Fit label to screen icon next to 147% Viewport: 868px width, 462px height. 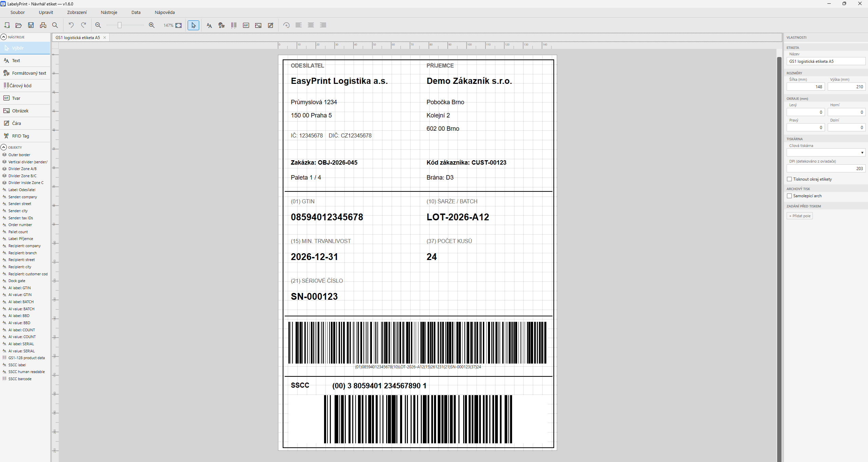178,25
